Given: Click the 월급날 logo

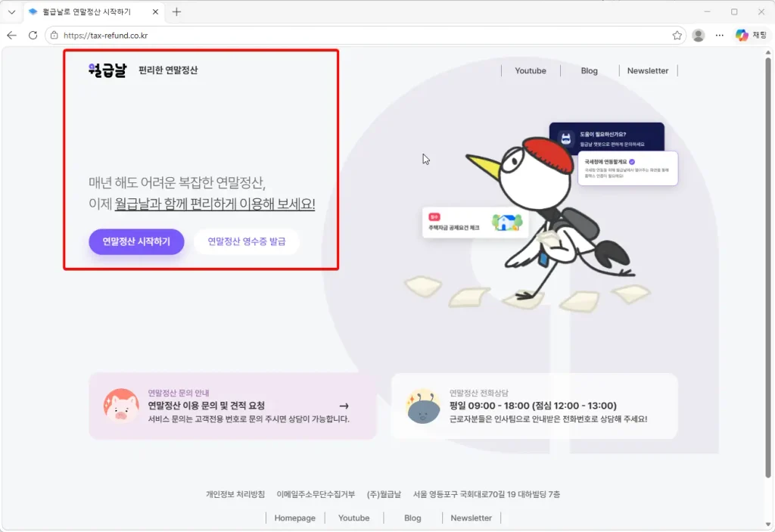Looking at the screenshot, I should coord(107,70).
